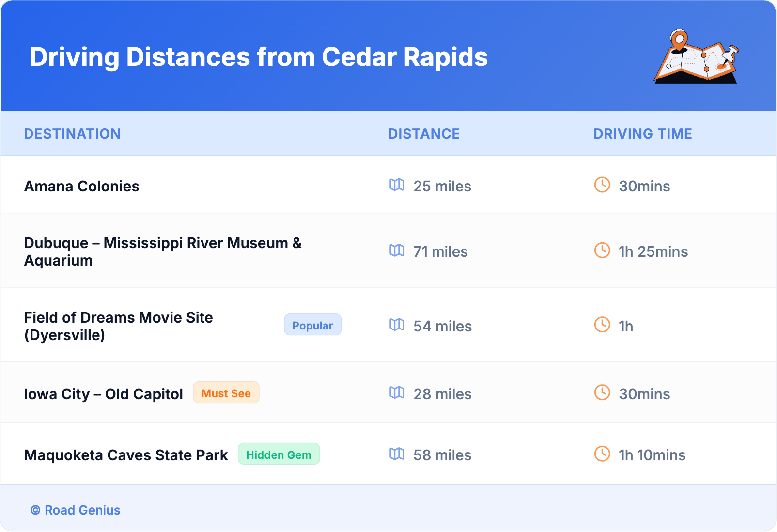This screenshot has height=532, width=777.
Task: Click the Destination column header
Action: point(72,134)
